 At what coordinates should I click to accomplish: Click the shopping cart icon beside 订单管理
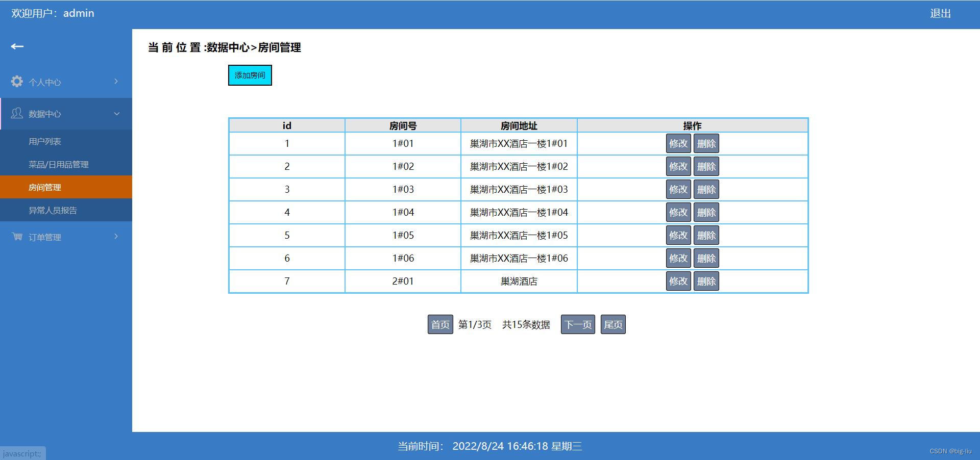17,236
